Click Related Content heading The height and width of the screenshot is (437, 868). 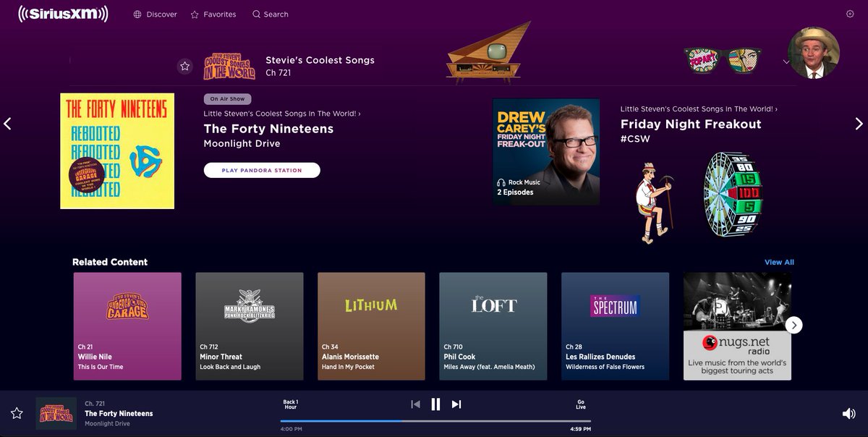coord(110,262)
